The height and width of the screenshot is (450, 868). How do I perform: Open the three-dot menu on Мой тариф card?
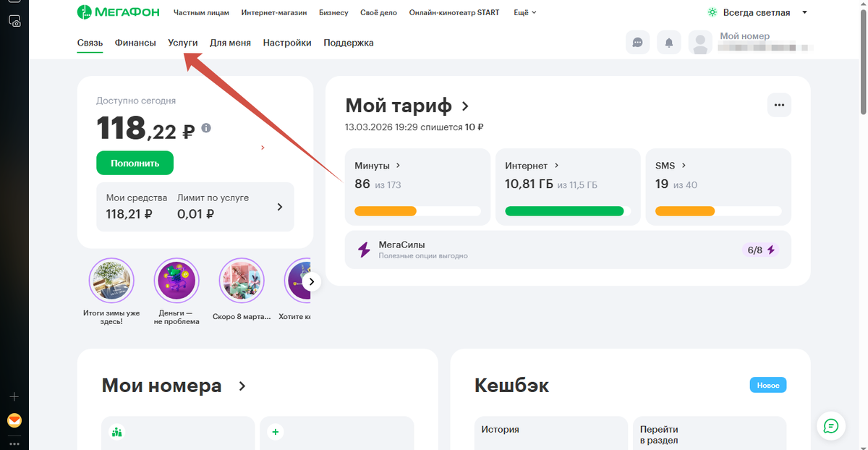(779, 105)
